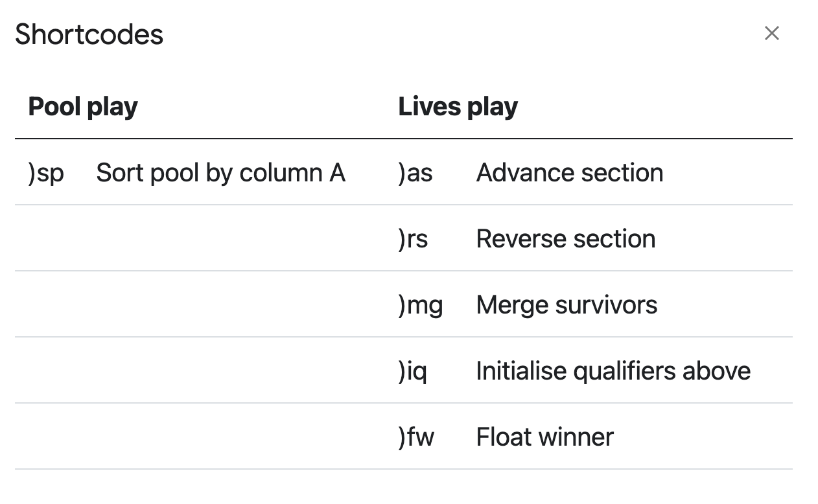The width and height of the screenshot is (818, 504).
Task: Click the Pool play column header
Action: (83, 107)
